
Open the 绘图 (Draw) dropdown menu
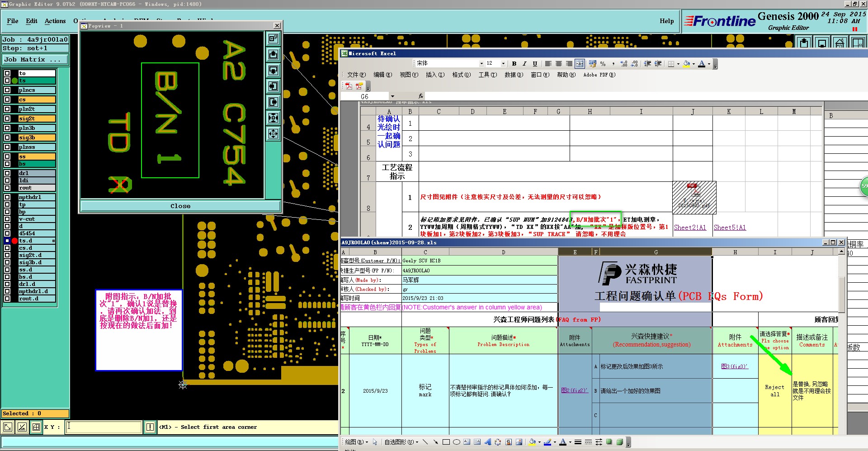[x=357, y=442]
